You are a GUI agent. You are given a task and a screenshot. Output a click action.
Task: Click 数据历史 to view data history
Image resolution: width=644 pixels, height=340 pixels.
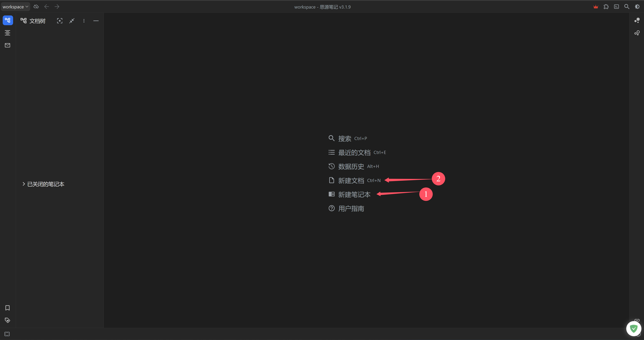(x=351, y=166)
